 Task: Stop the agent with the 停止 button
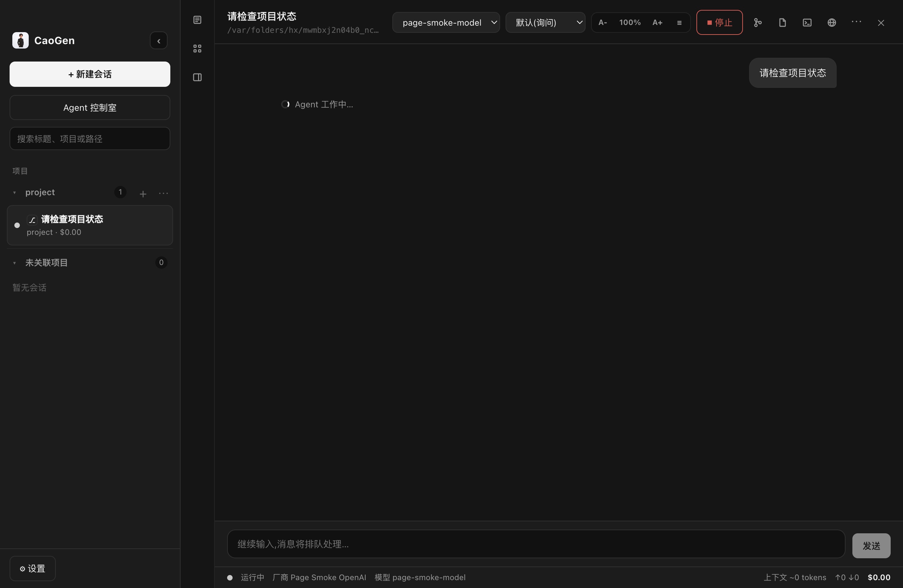(x=719, y=22)
